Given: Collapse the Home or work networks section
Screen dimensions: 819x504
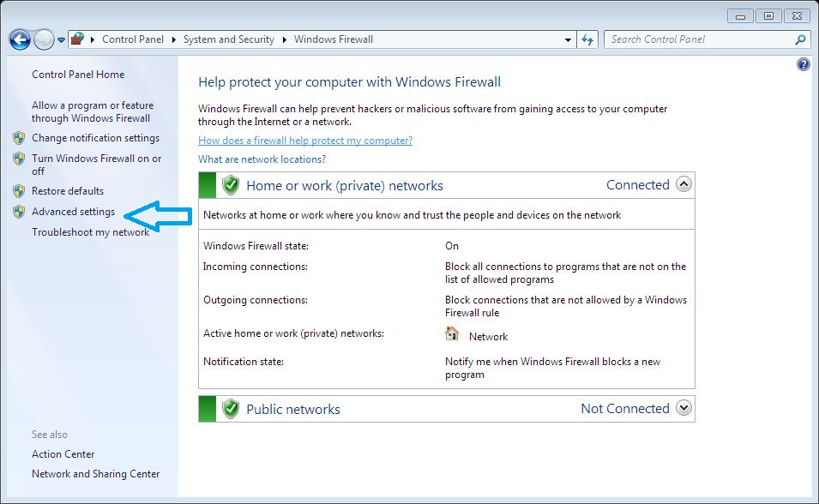Looking at the screenshot, I should click(x=684, y=183).
